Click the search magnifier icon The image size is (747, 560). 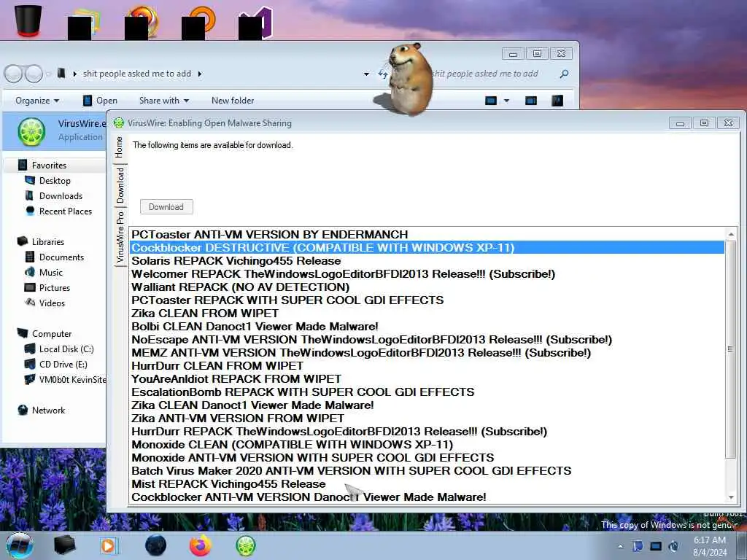point(565,74)
